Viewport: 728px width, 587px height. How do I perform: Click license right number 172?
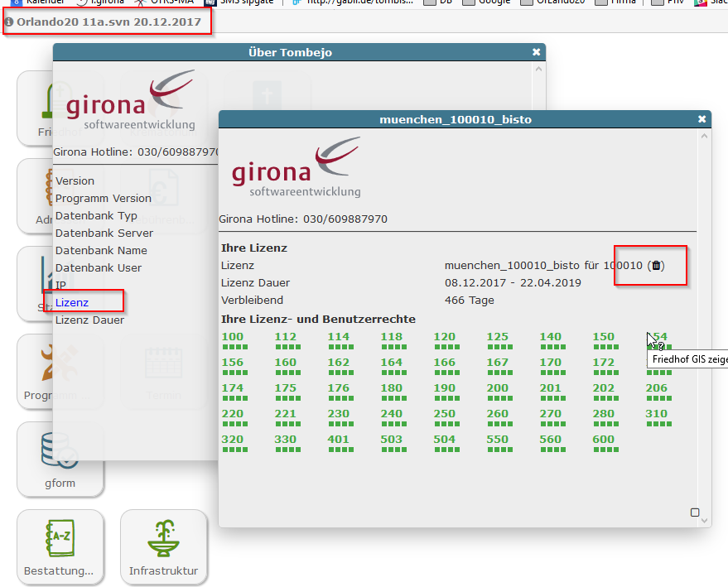pos(603,363)
